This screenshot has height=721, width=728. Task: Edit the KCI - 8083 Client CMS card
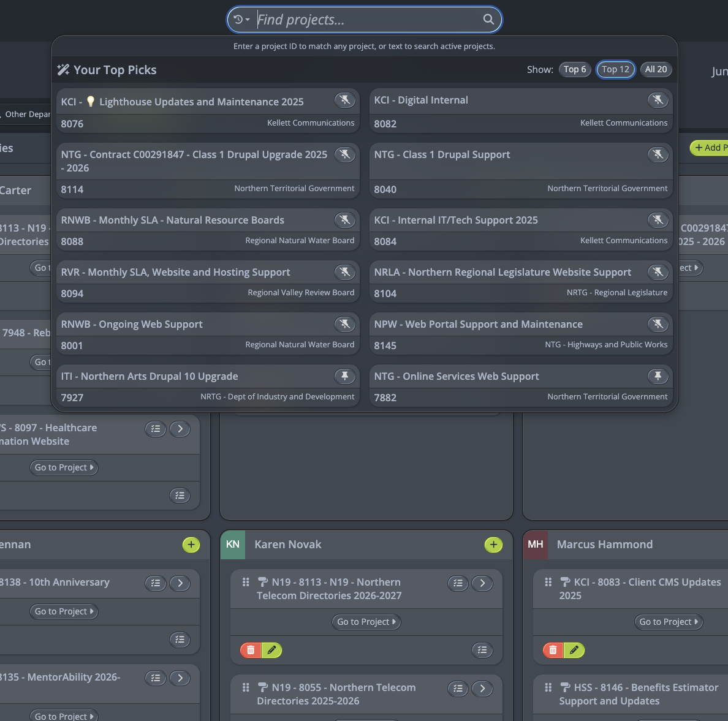tap(574, 650)
